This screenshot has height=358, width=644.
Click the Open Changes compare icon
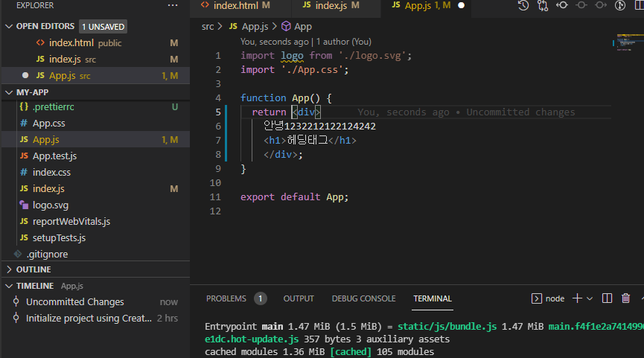coord(542,5)
